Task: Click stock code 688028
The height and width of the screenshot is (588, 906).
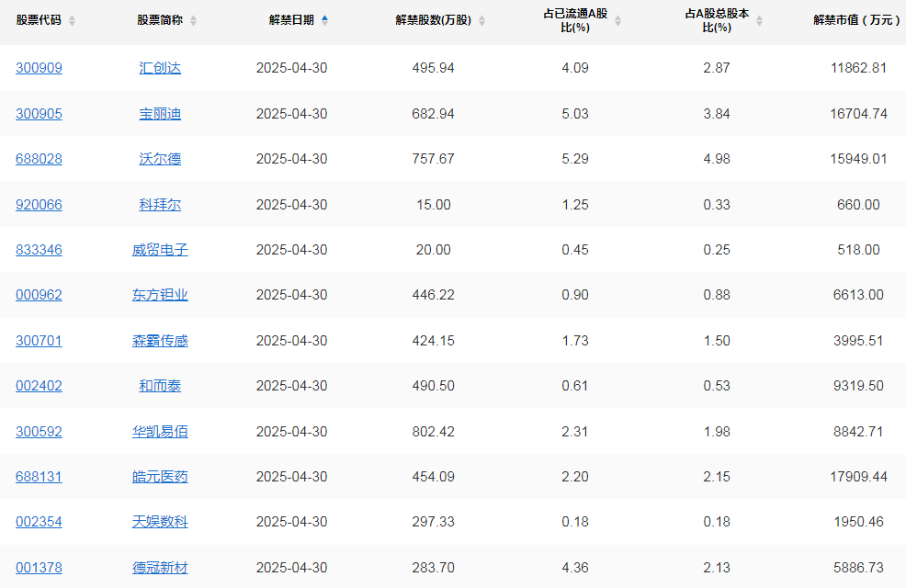Action: 39,159
